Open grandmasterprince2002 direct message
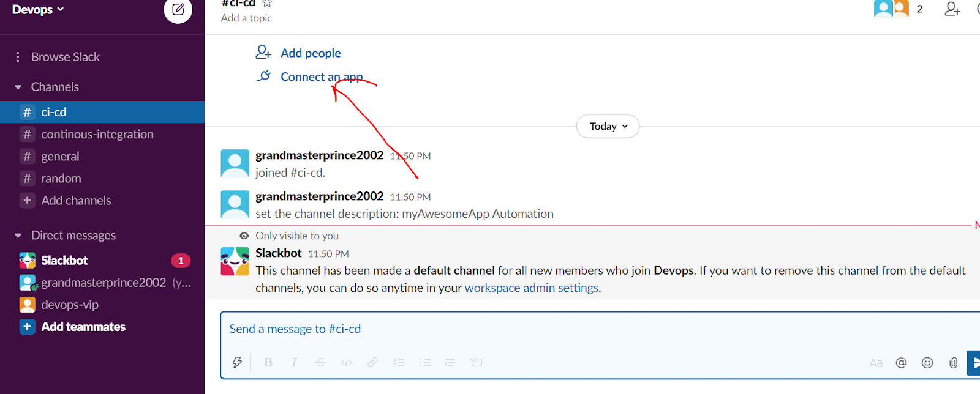980x394 pixels. click(102, 282)
